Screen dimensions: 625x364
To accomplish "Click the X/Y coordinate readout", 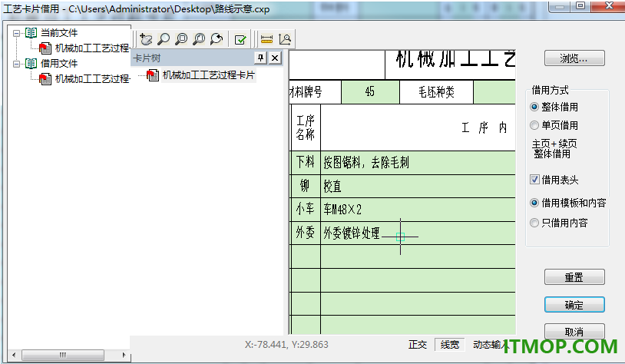I will tap(286, 345).
